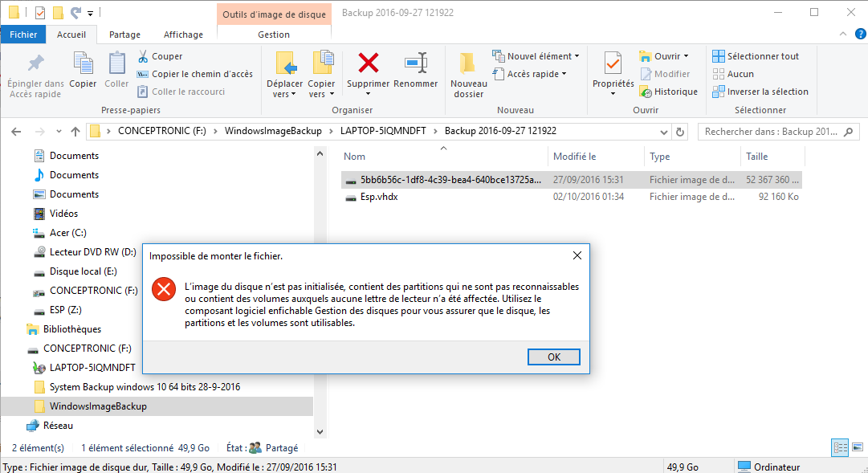Create a folder with Nouveau dossier
868x473 pixels.
468,75
